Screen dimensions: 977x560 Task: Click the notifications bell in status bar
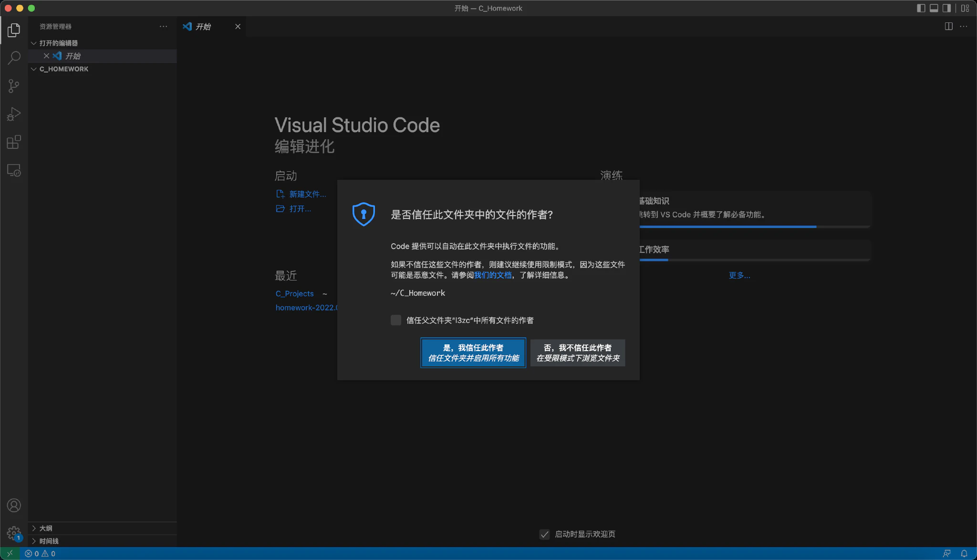[x=964, y=553]
